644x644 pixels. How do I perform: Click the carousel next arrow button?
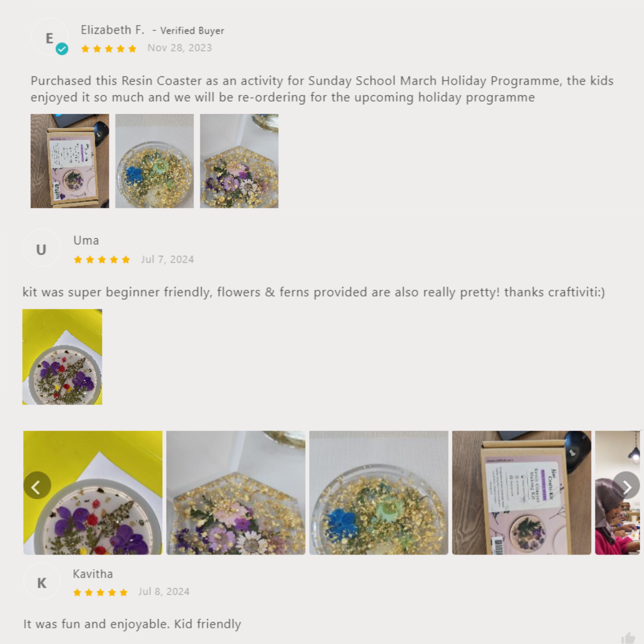coord(626,485)
